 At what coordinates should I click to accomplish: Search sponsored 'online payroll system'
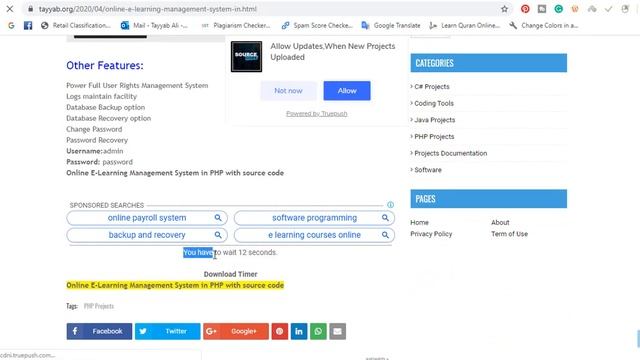(147, 218)
